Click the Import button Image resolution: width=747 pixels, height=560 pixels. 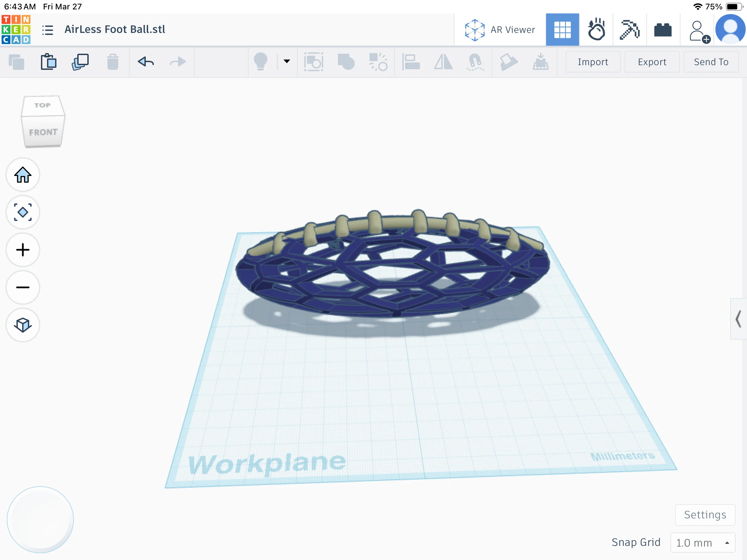pyautogui.click(x=593, y=62)
